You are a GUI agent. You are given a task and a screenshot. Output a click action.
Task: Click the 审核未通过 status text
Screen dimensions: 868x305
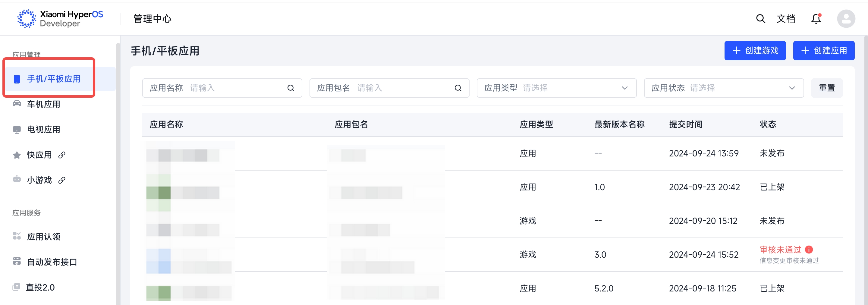pyautogui.click(x=780, y=249)
